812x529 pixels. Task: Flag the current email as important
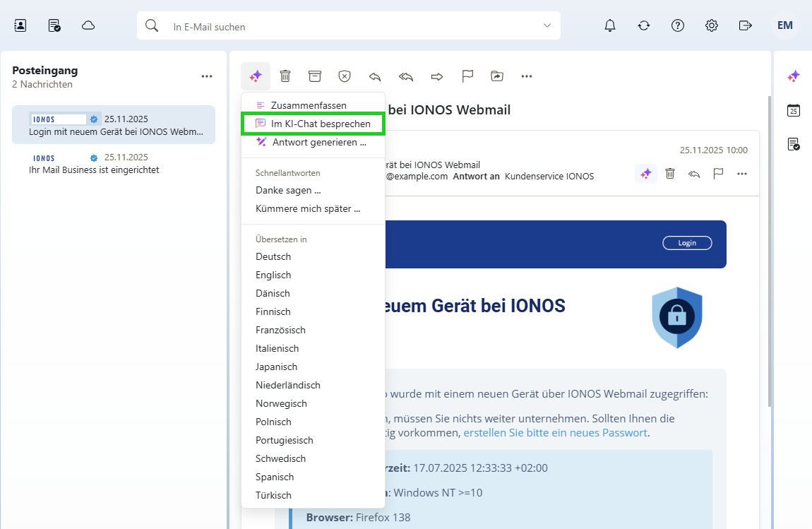tap(467, 76)
